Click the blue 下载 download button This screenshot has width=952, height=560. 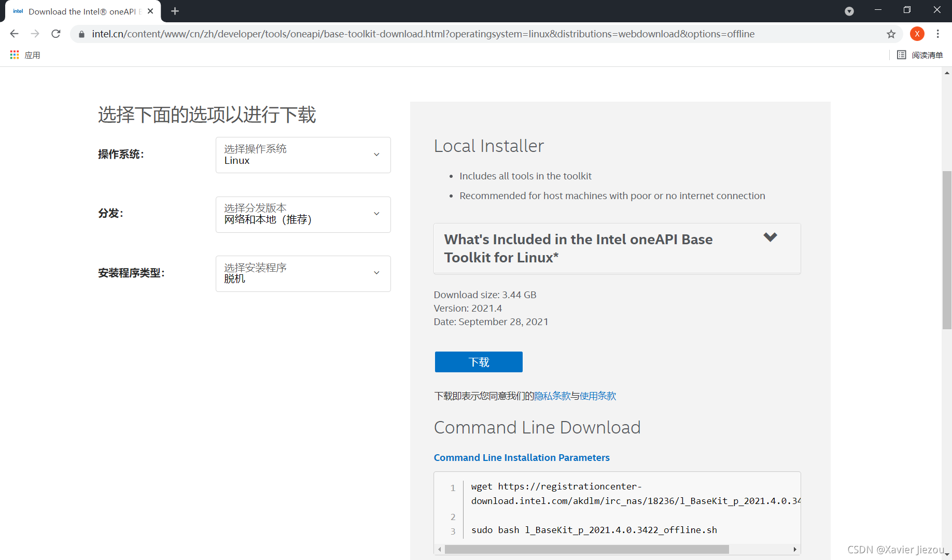coord(478,362)
